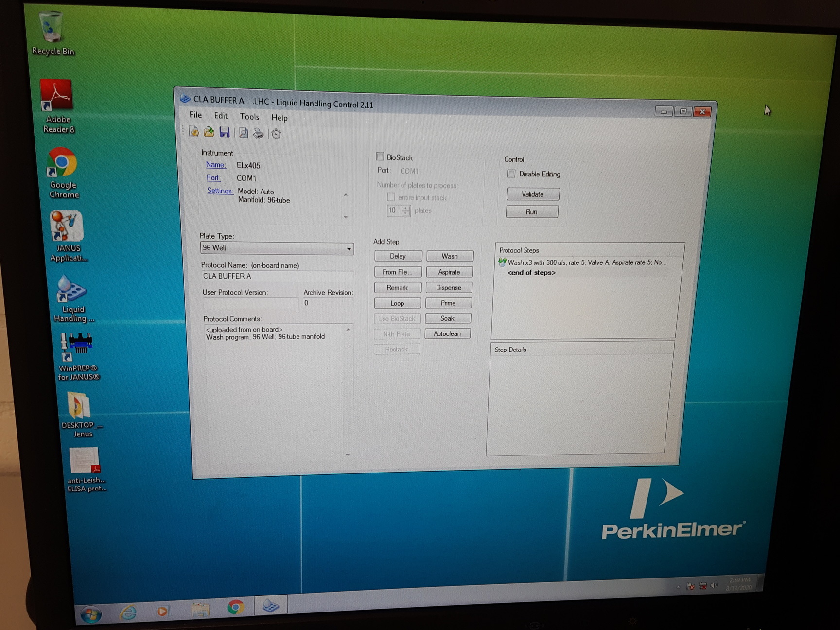The height and width of the screenshot is (630, 840).
Task: Enable the BioStack checkbox
Action: click(380, 157)
